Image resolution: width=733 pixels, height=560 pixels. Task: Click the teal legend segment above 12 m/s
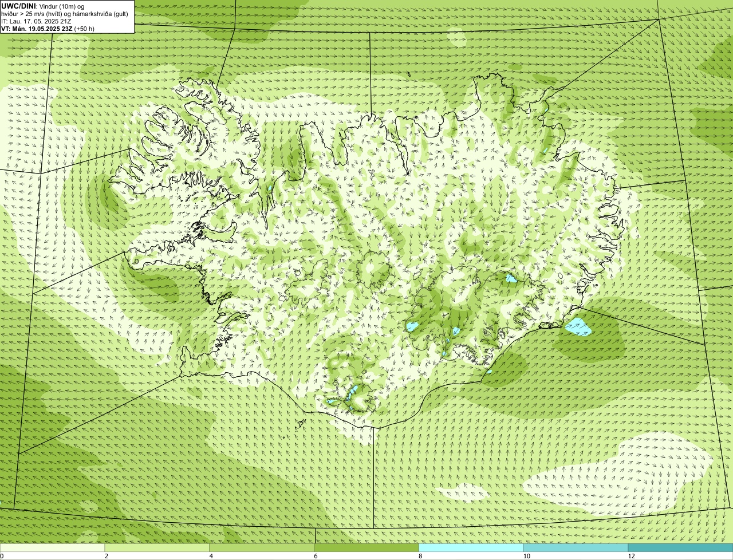(x=680, y=547)
